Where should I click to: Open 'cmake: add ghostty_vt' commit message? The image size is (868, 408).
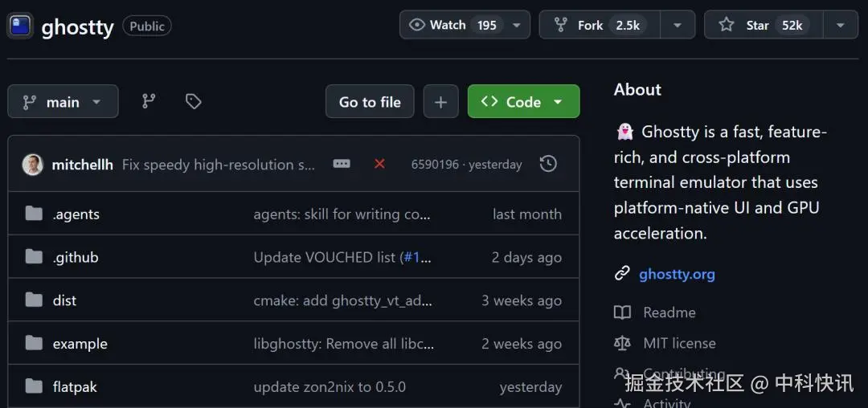click(x=343, y=300)
